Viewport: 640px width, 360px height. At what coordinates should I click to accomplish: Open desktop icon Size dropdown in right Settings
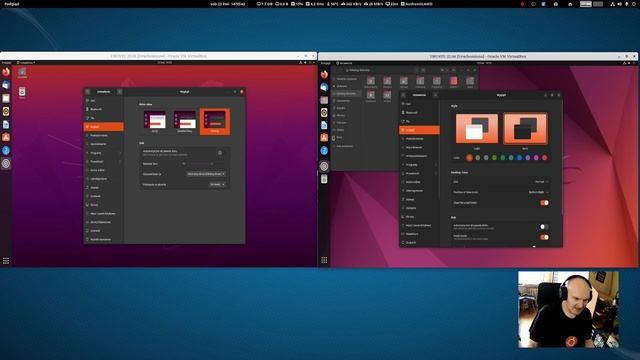(x=541, y=182)
